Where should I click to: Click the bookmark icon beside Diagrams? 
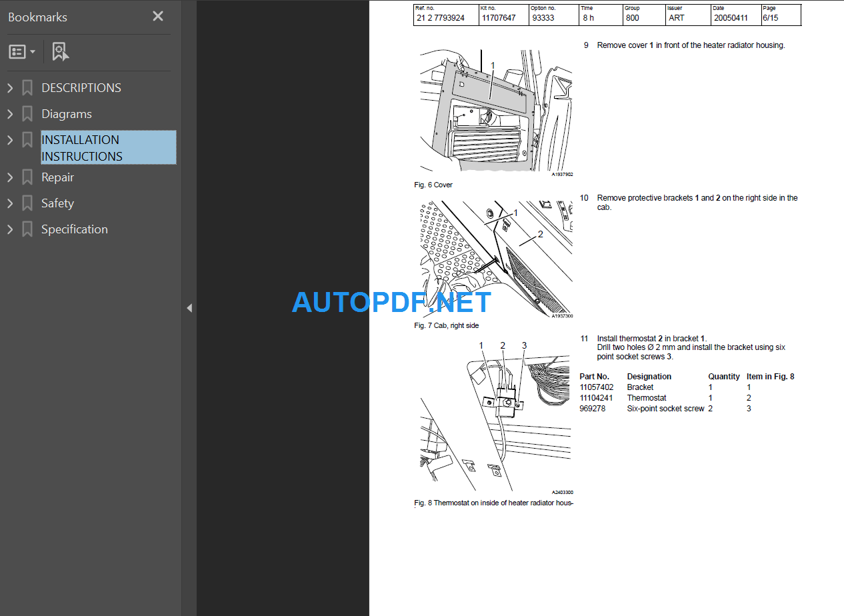[x=27, y=113]
